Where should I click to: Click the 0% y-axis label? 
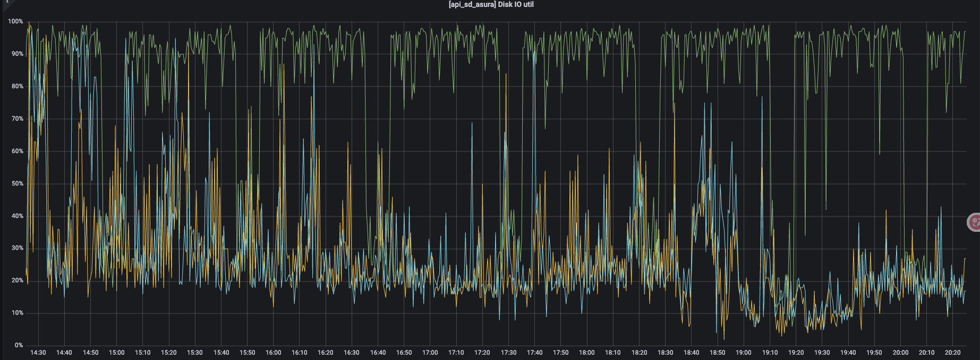click(x=19, y=346)
